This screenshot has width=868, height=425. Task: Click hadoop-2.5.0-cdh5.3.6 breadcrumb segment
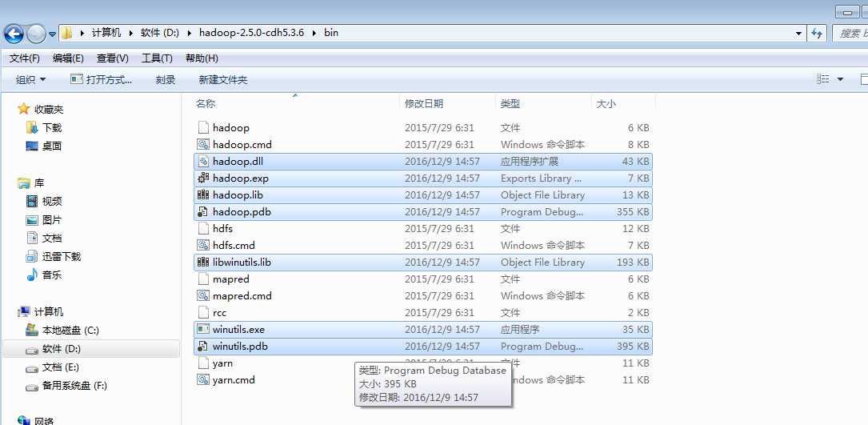[251, 33]
